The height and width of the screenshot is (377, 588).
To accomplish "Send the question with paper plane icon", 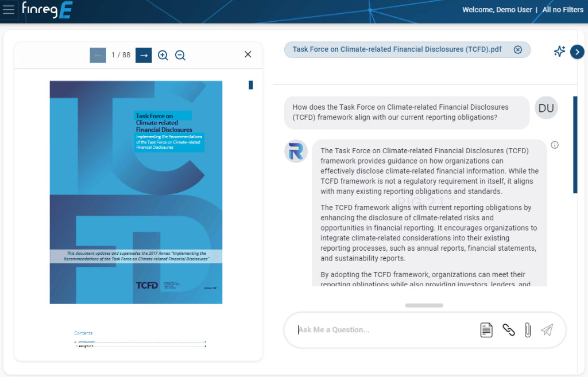I will coord(547,330).
